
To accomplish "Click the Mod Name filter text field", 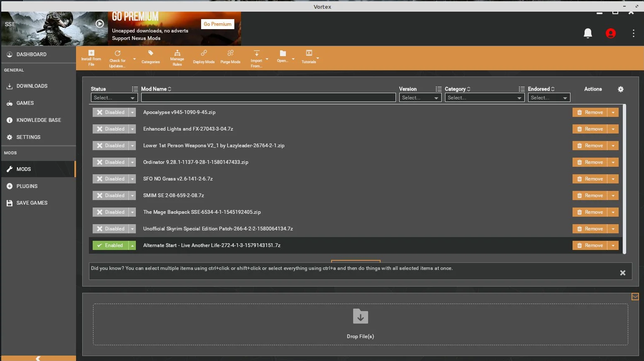I will pos(268,98).
